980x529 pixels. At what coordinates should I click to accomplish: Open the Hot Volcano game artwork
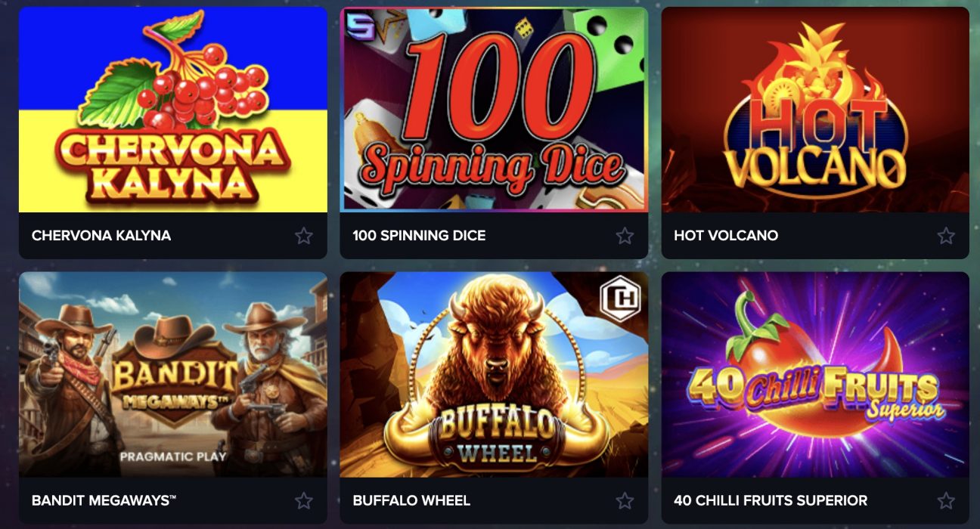click(x=815, y=110)
